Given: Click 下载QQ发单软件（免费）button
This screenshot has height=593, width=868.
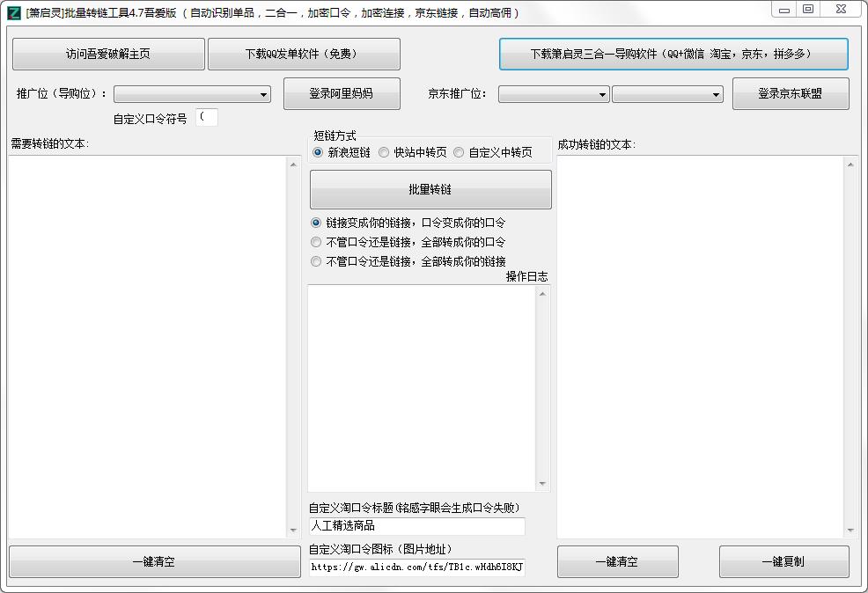Looking at the screenshot, I should click(x=304, y=54).
